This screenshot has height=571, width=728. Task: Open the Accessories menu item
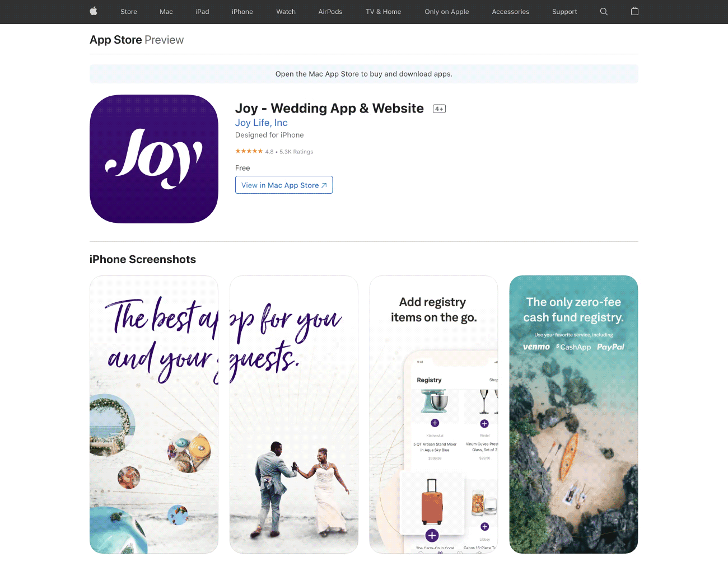coord(510,12)
